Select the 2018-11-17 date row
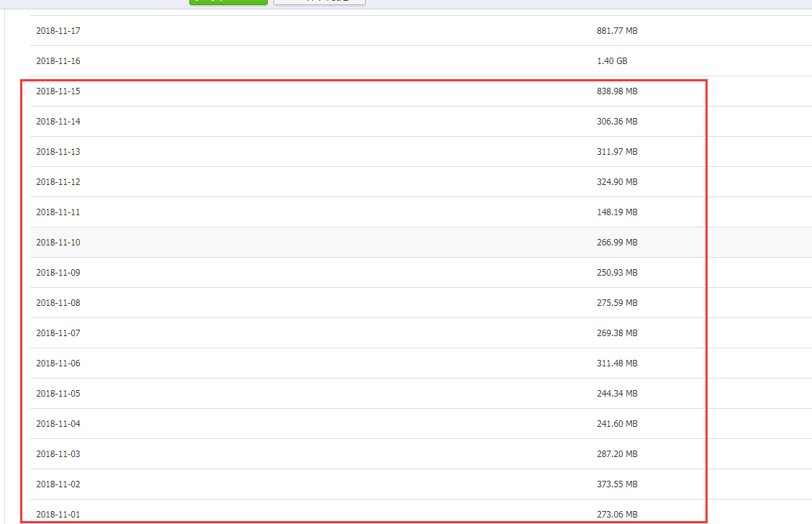Image resolution: width=812 pixels, height=524 pixels. [58, 31]
